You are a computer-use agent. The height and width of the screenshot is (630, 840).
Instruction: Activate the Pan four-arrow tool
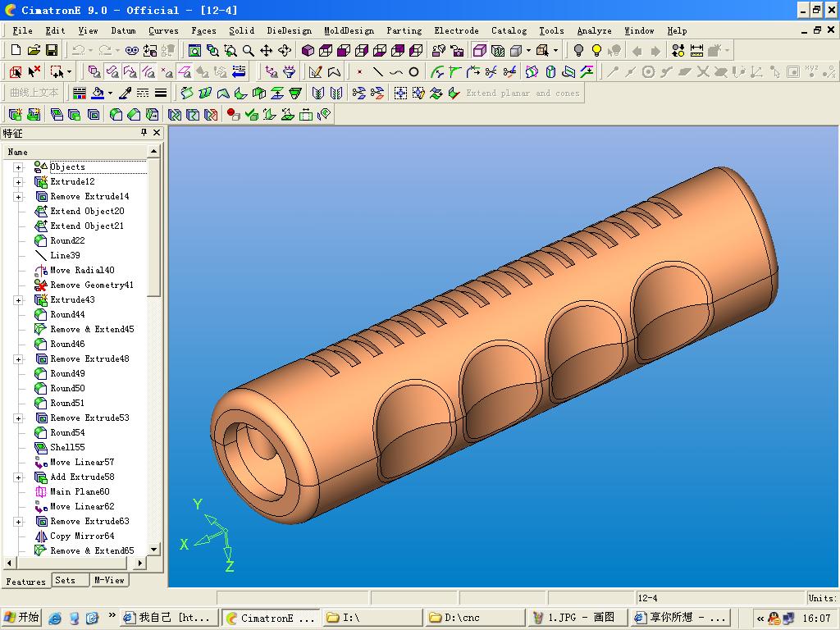(x=267, y=50)
